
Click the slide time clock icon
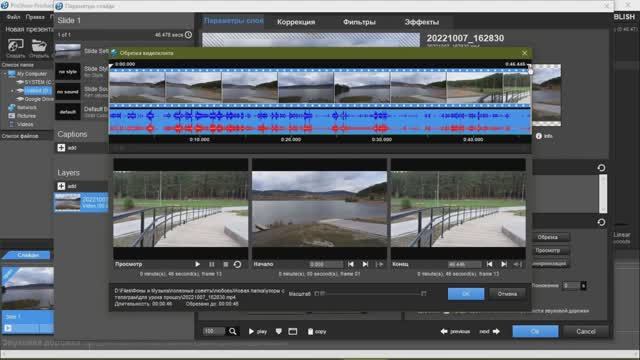pyautogui.click(x=189, y=35)
